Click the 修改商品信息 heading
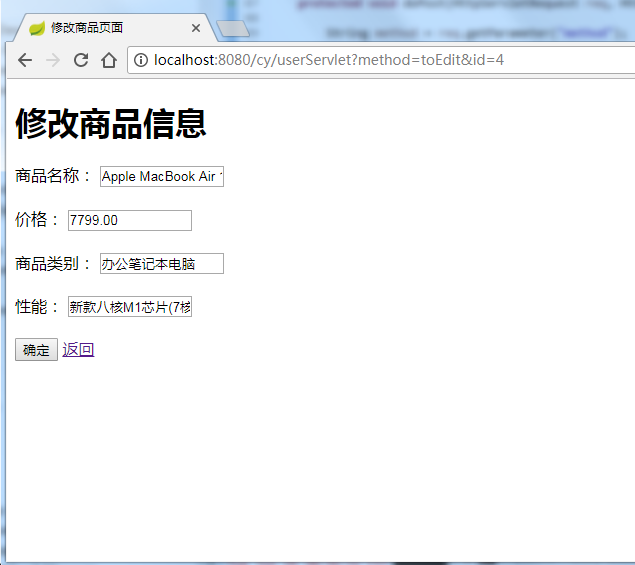The image size is (635, 565). [x=111, y=124]
